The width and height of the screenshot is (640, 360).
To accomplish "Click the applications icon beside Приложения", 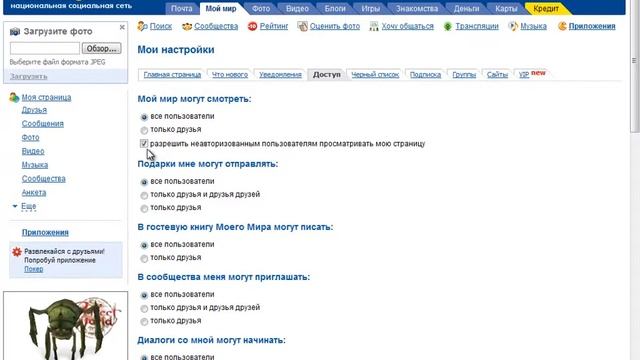I will pyautogui.click(x=562, y=27).
